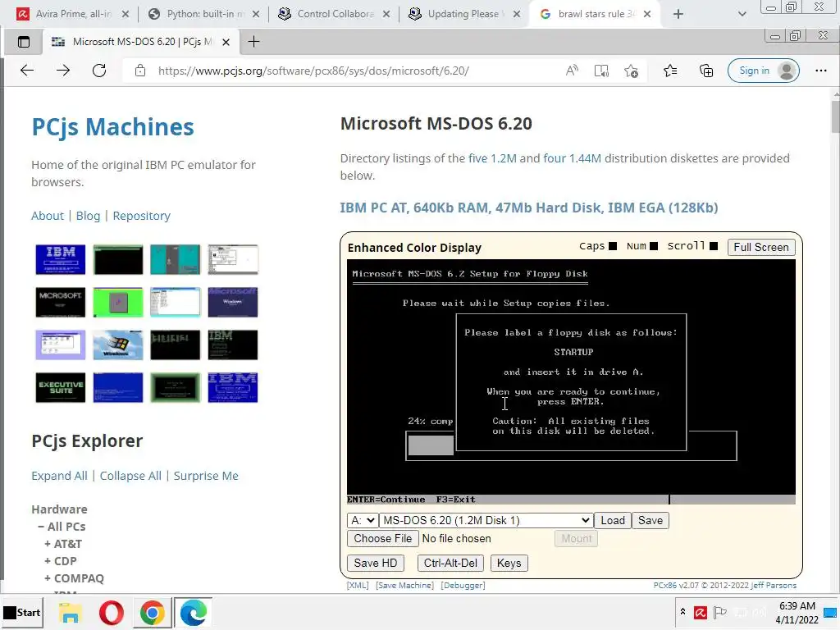This screenshot has height=630, width=840.
Task: Switch to Edge in the taskbar
Action: tap(193, 612)
